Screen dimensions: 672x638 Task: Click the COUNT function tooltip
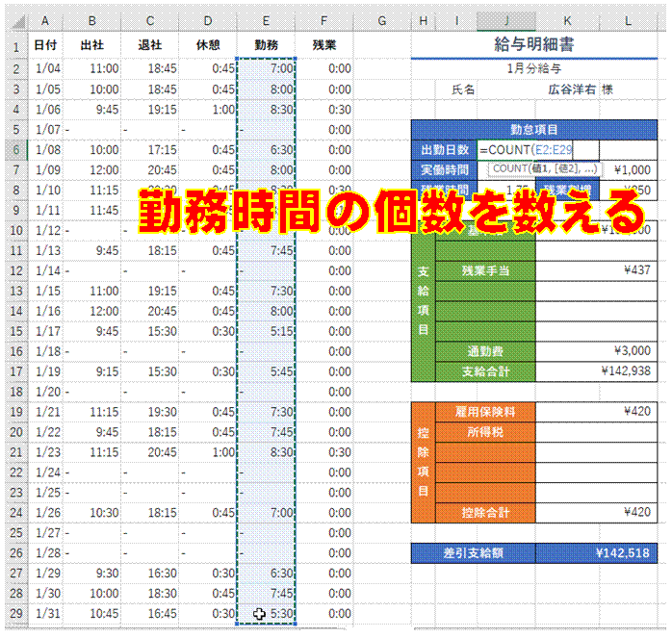(545, 168)
